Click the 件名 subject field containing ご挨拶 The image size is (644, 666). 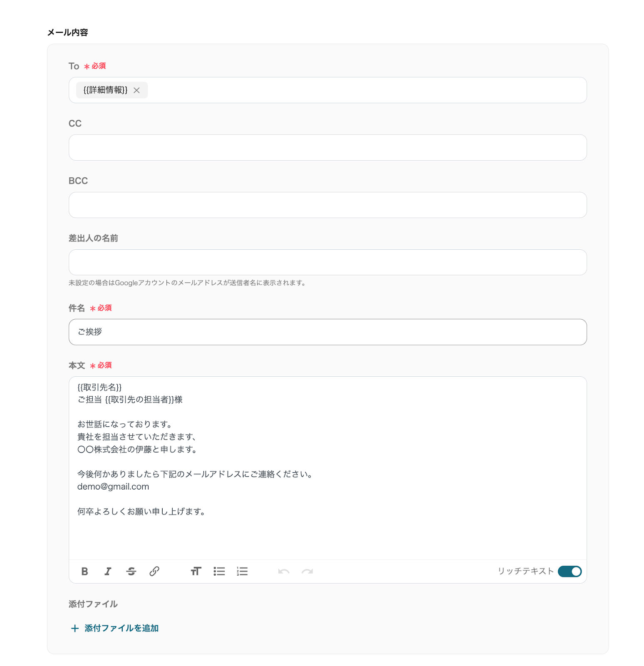click(328, 332)
